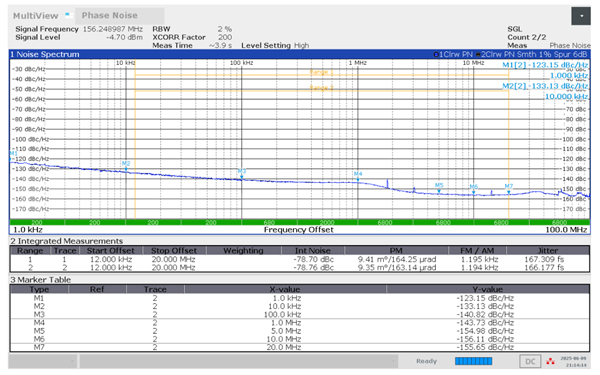Select marker M2 on the spectrum plot
The height and width of the screenshot is (375, 600).
click(x=126, y=165)
